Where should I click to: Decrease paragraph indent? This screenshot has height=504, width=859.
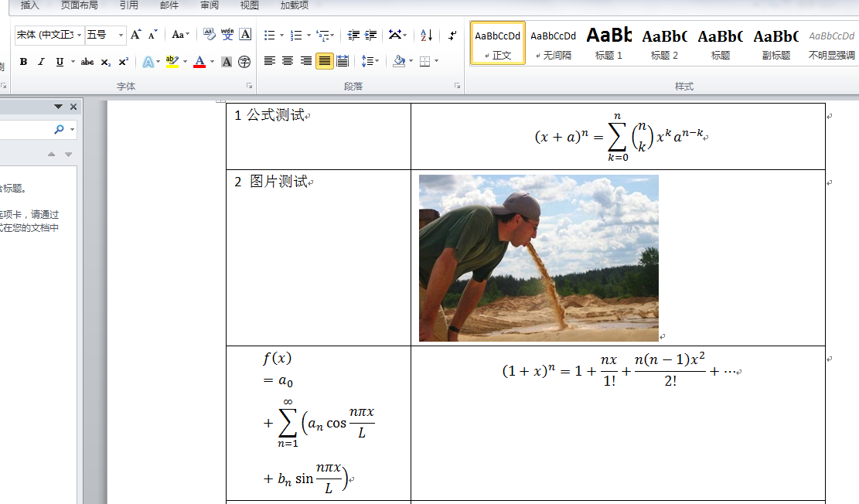pos(353,36)
